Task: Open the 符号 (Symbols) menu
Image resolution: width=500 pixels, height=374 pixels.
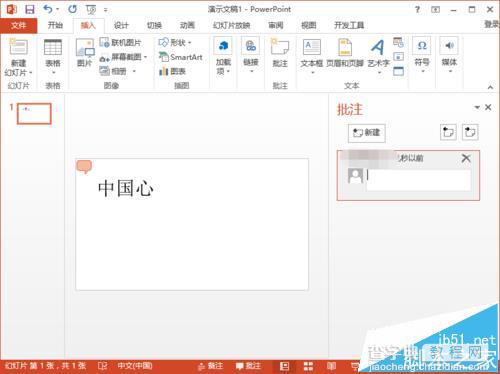Action: (x=422, y=55)
